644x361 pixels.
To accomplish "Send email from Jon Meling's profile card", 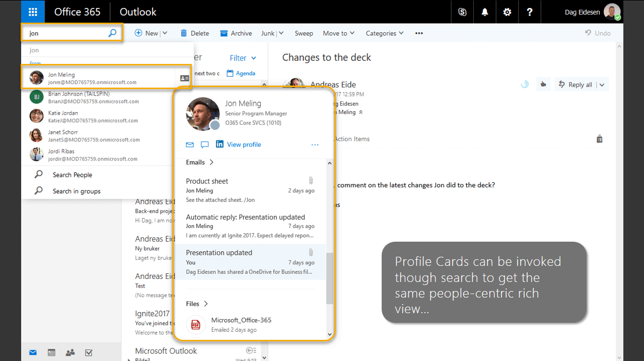I will [x=190, y=145].
